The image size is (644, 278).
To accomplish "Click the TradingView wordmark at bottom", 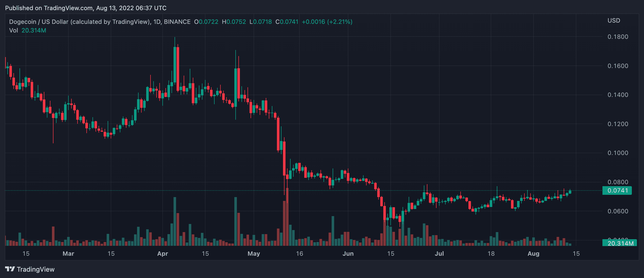I will coord(36,269).
